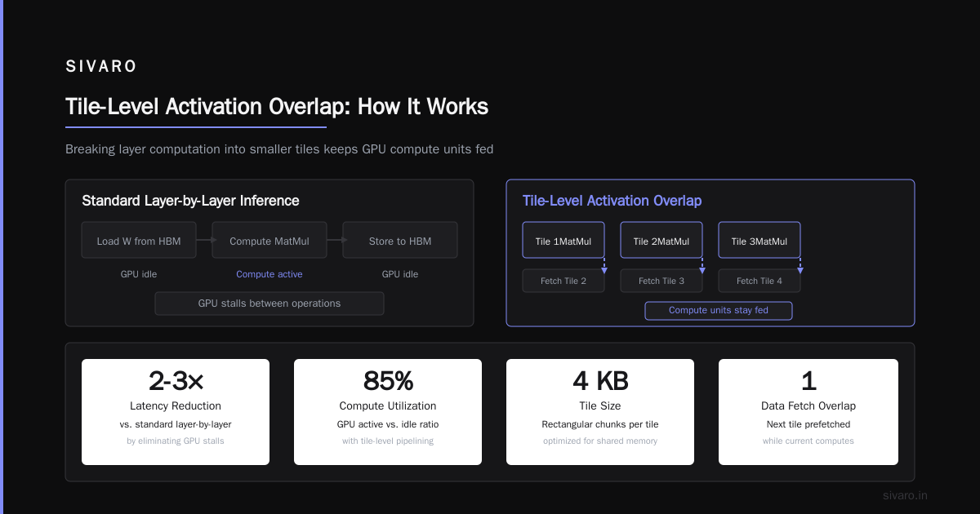Select the Tile 1MatMul box

[563, 241]
